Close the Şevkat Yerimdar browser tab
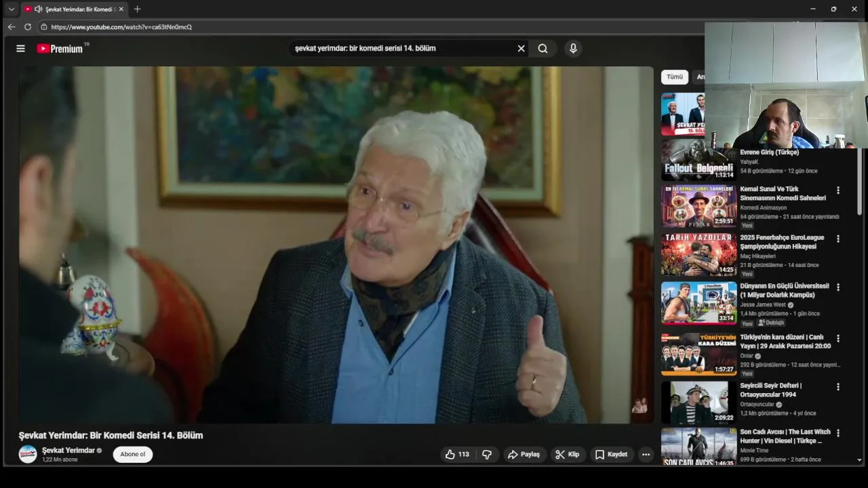This screenshot has width=868, height=488. point(121,9)
